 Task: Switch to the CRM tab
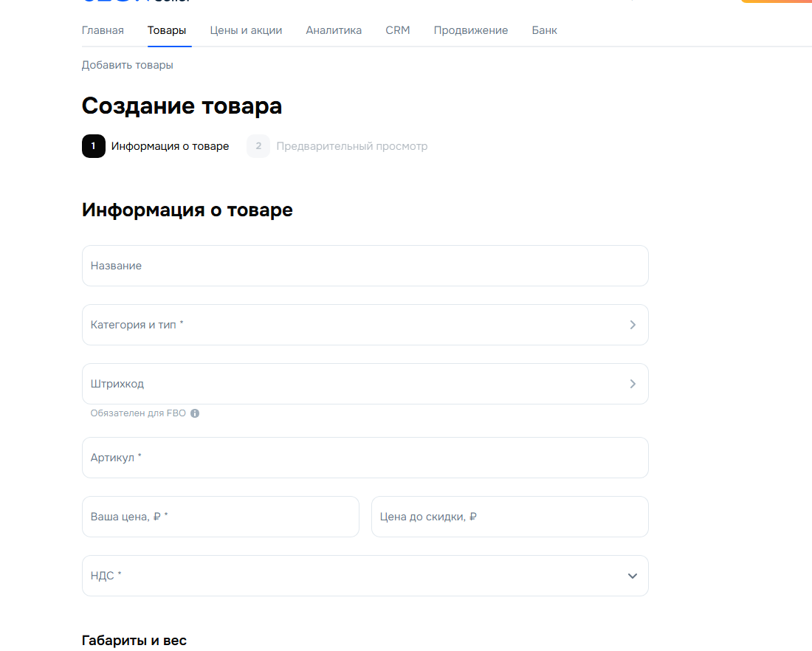coord(398,30)
